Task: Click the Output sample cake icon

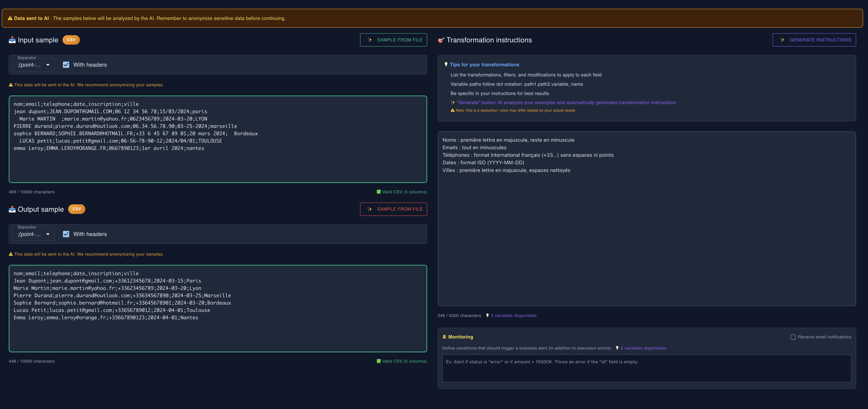Action: click(x=12, y=209)
